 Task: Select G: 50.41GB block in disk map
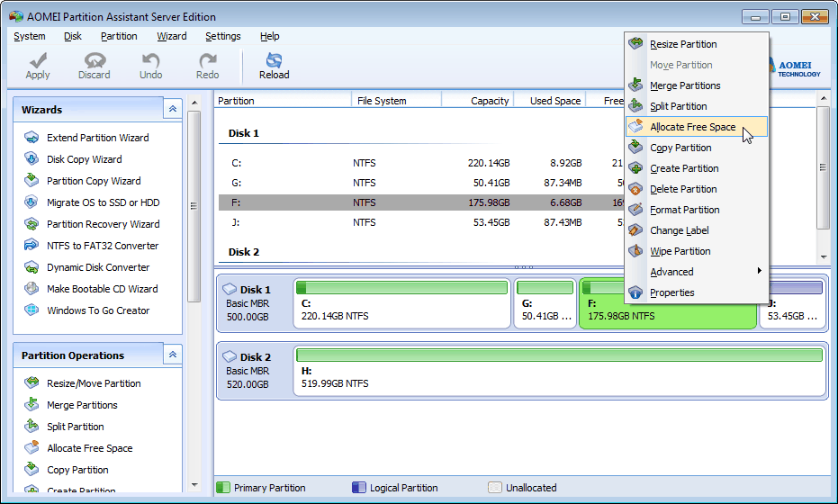[545, 303]
